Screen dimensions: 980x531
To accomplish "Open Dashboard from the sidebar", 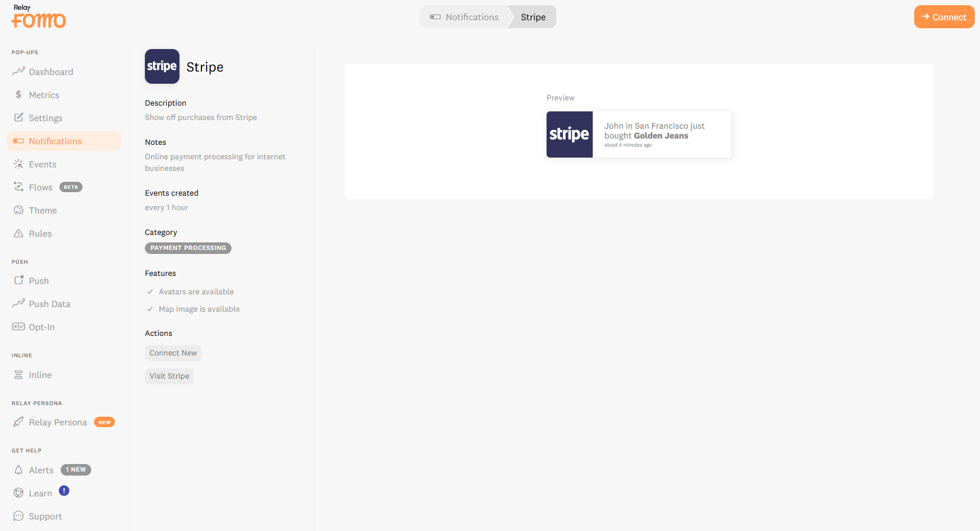I will 64,72.
